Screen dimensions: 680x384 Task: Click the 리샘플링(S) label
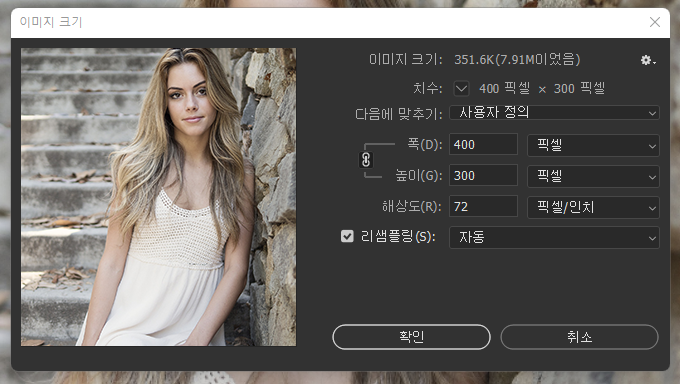tap(398, 237)
